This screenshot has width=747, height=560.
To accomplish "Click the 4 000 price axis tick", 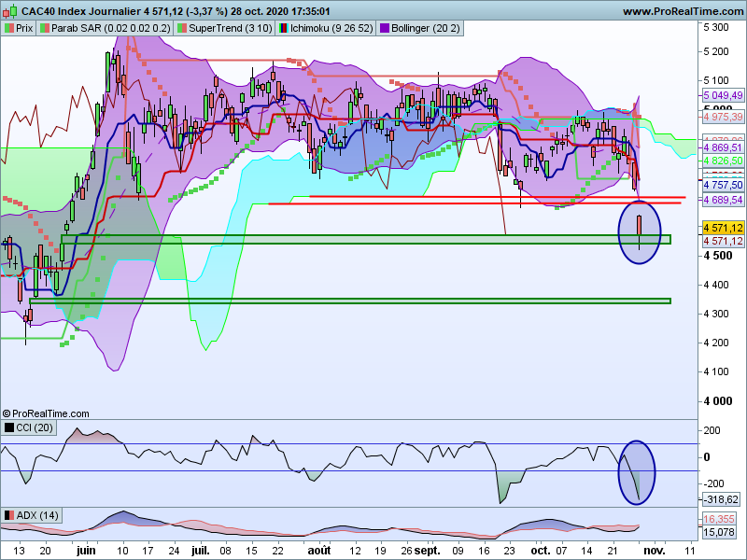I will (x=718, y=401).
